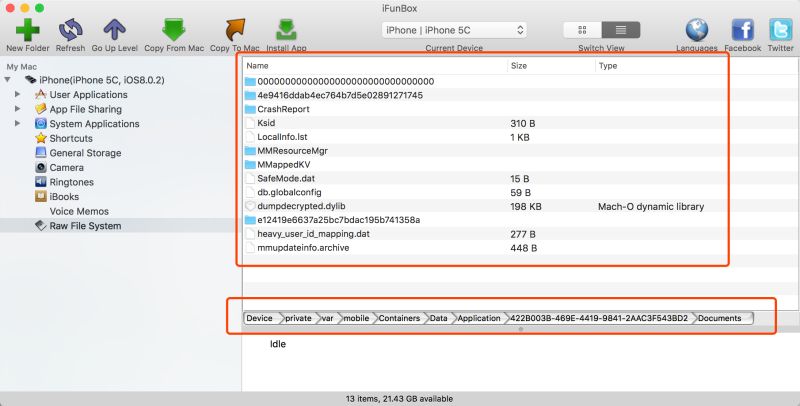The height and width of the screenshot is (406, 800).
Task: Click the iBooks icon in the sidebar
Action: [x=41, y=196]
